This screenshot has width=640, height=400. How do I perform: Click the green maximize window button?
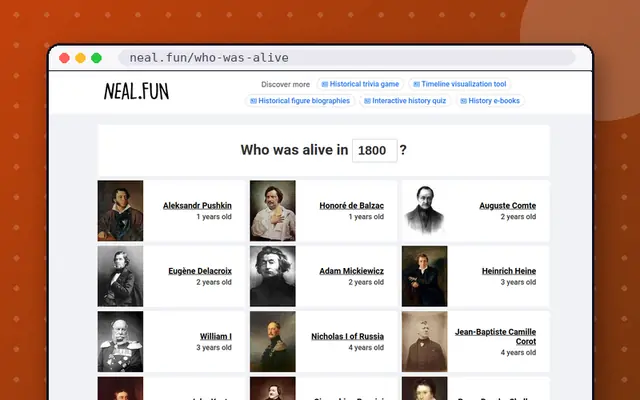96,58
